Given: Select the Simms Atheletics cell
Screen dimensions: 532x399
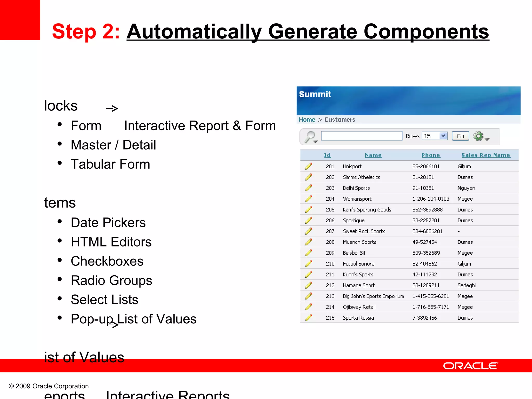Looking at the screenshot, I should pos(361,177).
